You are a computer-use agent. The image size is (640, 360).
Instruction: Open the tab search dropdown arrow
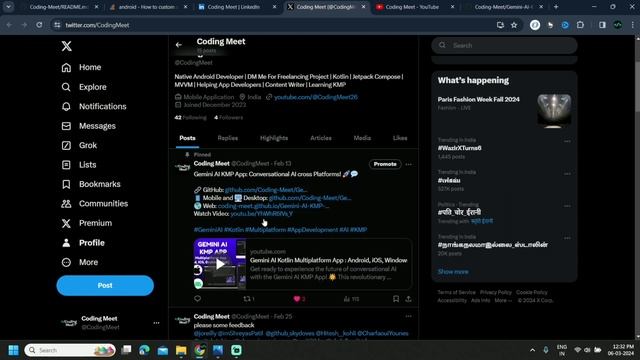click(x=8, y=7)
